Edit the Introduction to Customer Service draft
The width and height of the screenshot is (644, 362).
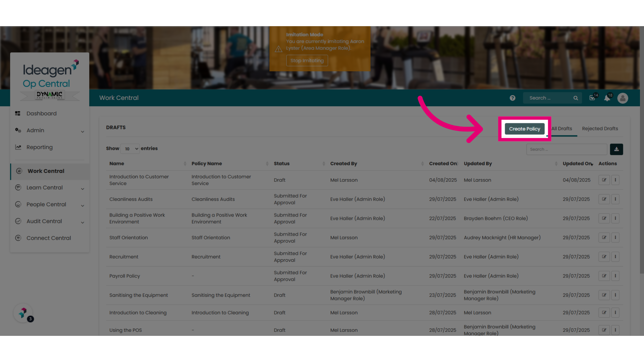click(x=604, y=180)
